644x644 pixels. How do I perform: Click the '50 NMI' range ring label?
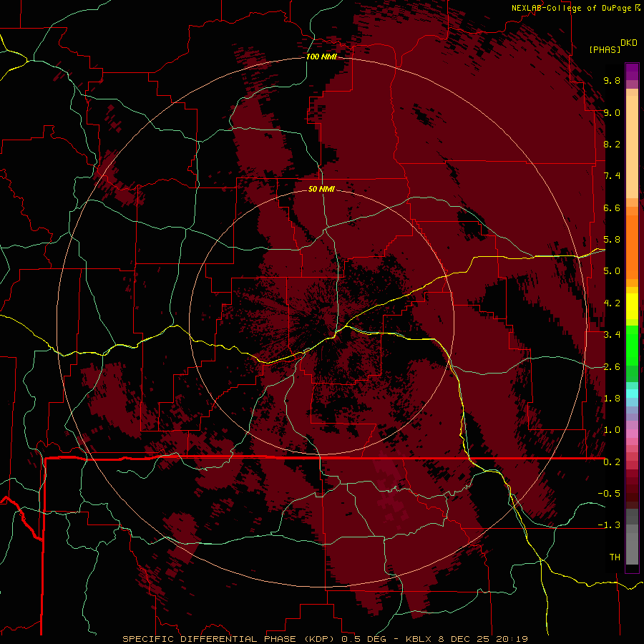(321, 189)
